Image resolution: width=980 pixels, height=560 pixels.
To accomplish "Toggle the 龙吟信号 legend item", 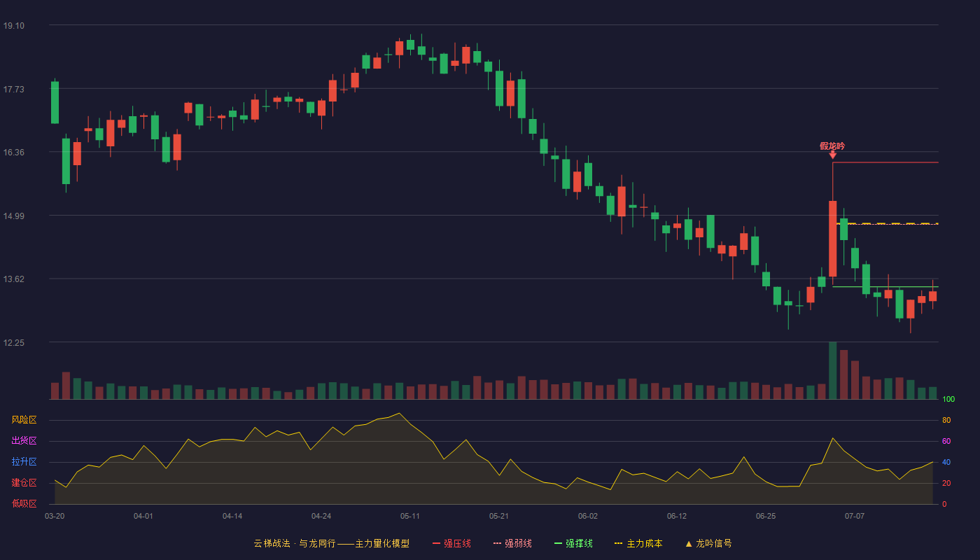I will point(708,543).
